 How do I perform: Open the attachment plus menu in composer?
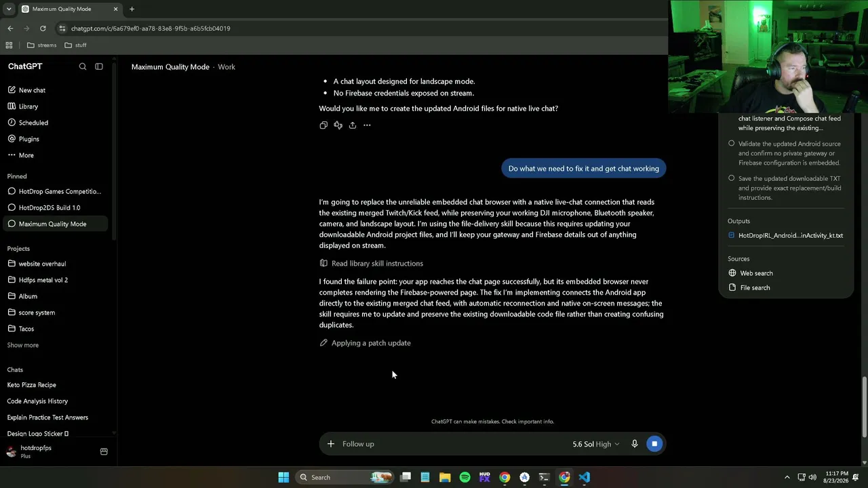331,444
